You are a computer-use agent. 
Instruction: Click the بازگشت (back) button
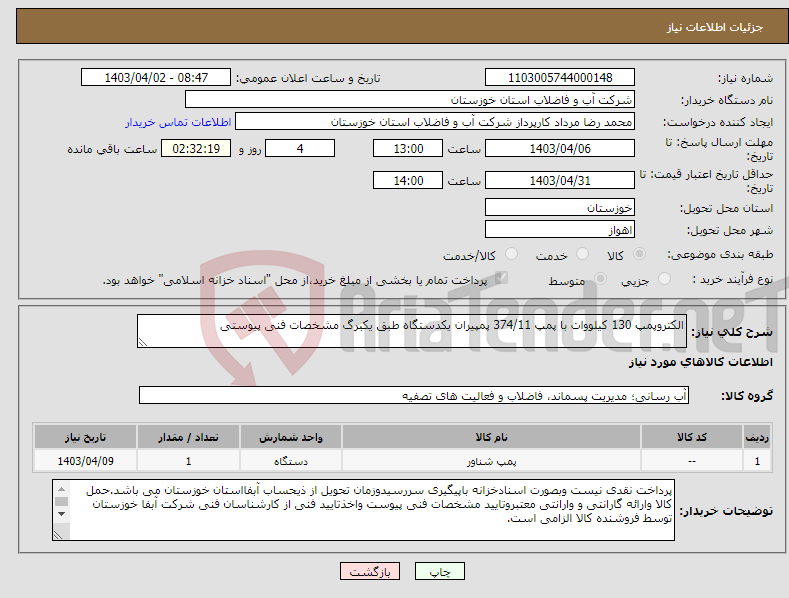pyautogui.click(x=370, y=571)
